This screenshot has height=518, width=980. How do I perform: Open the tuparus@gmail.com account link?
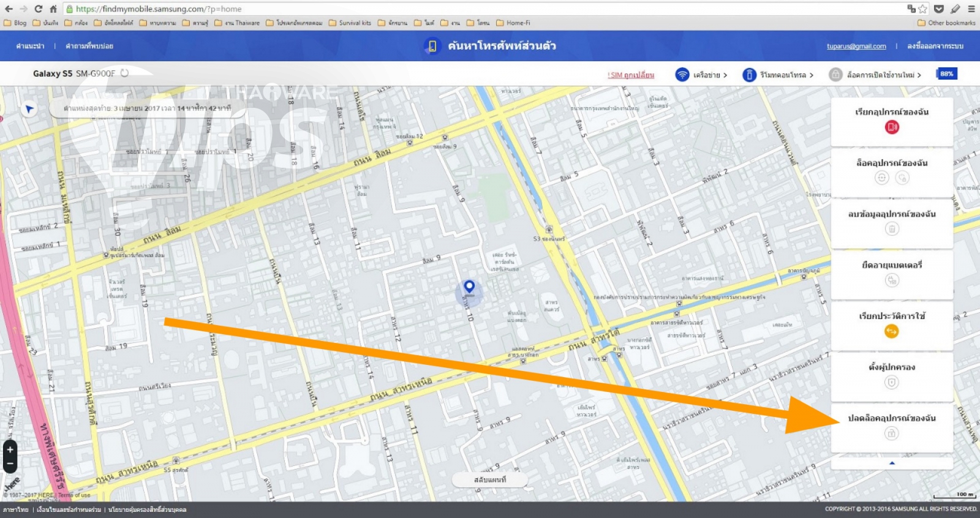coord(856,47)
